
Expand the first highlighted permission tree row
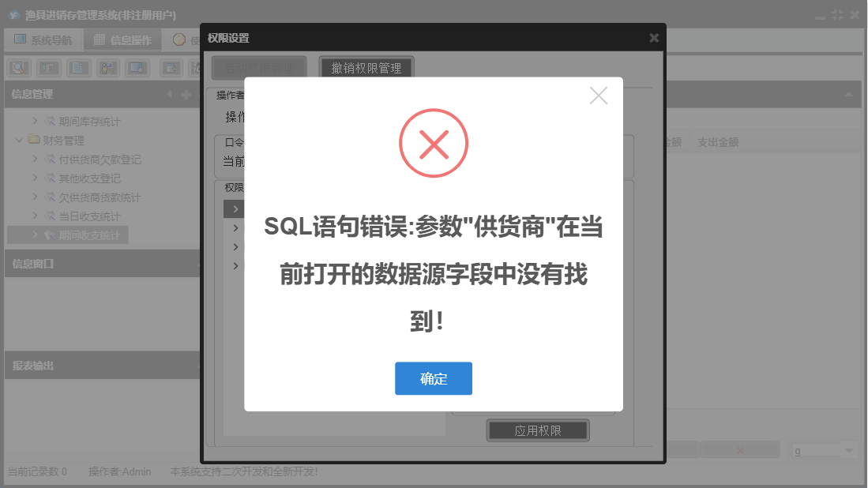point(236,209)
